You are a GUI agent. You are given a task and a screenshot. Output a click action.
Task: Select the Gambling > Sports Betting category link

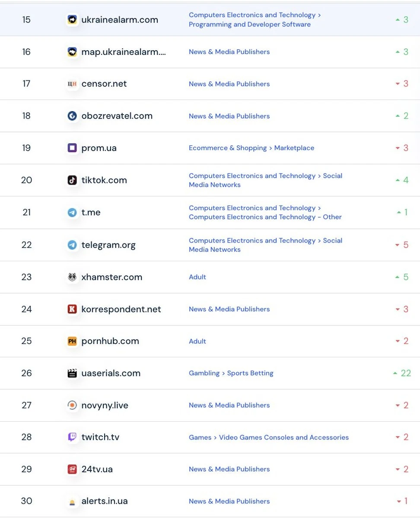click(231, 373)
